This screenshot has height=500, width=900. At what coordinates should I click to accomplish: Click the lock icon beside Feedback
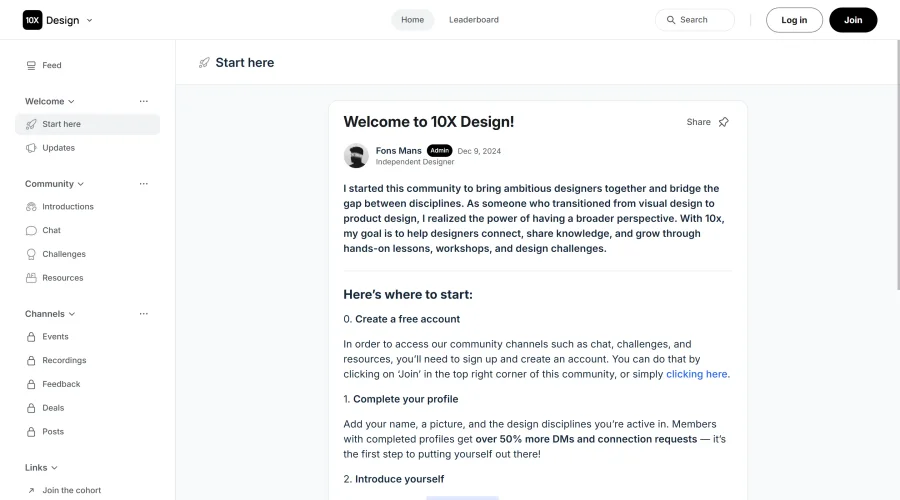(31, 384)
